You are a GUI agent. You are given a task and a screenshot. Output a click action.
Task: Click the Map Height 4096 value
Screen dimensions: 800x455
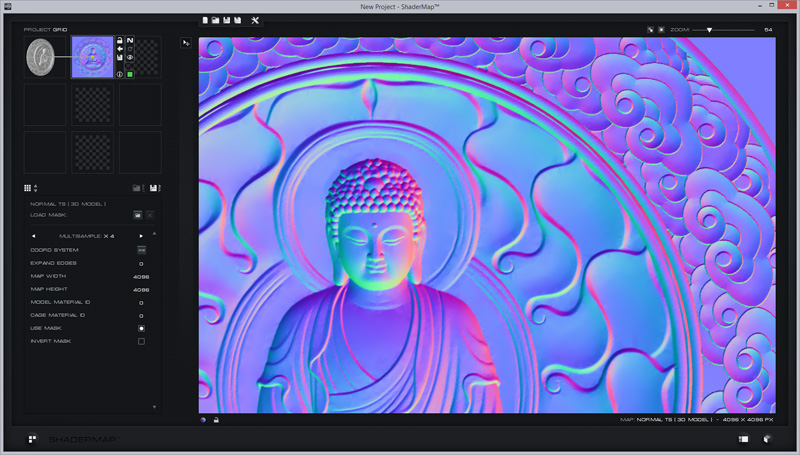click(141, 290)
